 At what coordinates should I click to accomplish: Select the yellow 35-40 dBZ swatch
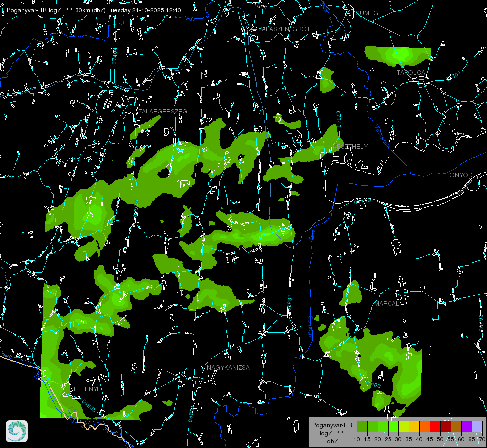click(414, 426)
